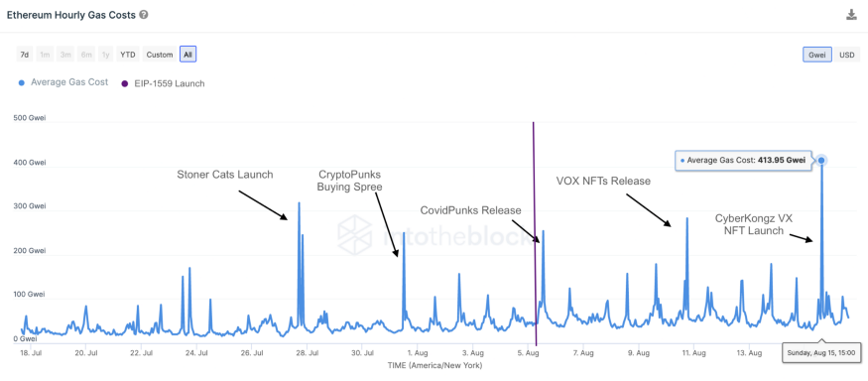The image size is (868, 381).
Task: Open the Custom date range picker
Action: click(160, 55)
